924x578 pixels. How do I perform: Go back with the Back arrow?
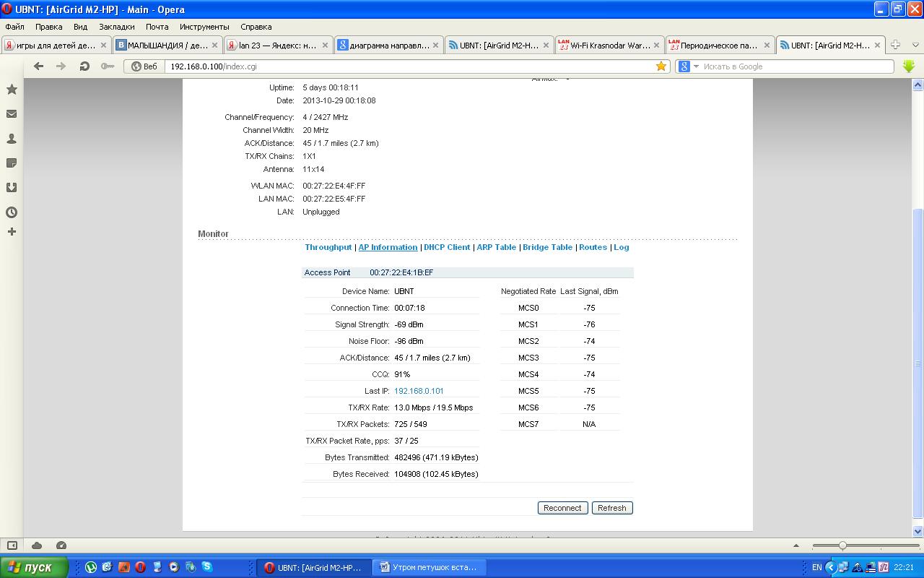[x=38, y=66]
